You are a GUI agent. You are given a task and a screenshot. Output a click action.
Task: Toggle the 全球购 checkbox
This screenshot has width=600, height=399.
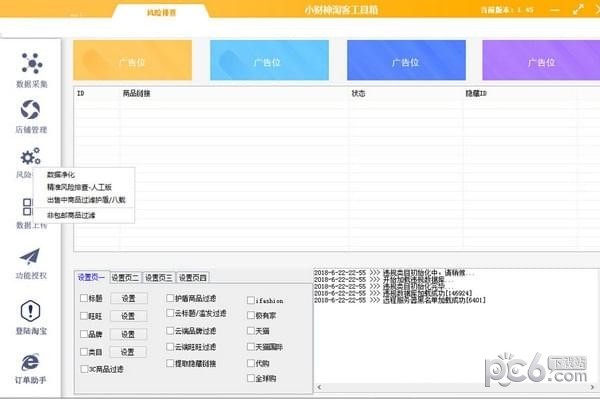point(251,378)
